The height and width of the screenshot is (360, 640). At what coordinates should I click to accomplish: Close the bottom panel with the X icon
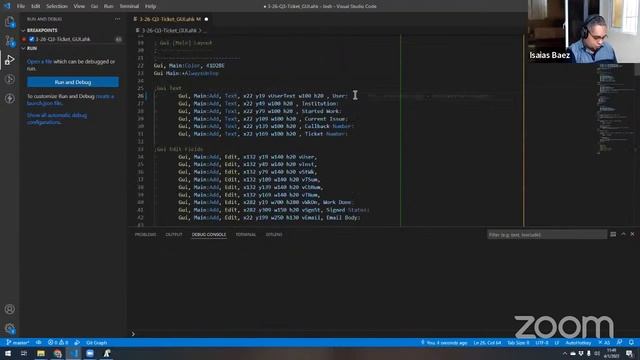tap(632, 234)
